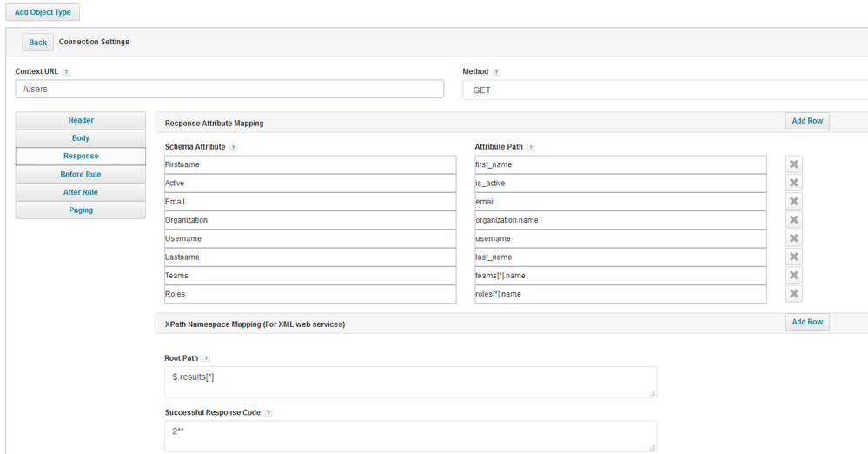The height and width of the screenshot is (454, 868).
Task: Remove the Teams mapping row
Action: point(793,276)
